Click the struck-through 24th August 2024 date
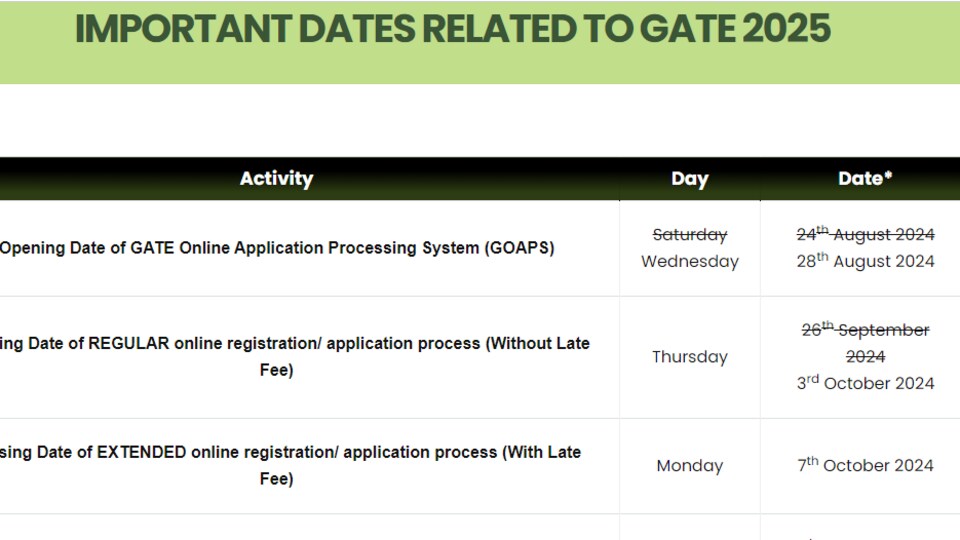 click(865, 234)
